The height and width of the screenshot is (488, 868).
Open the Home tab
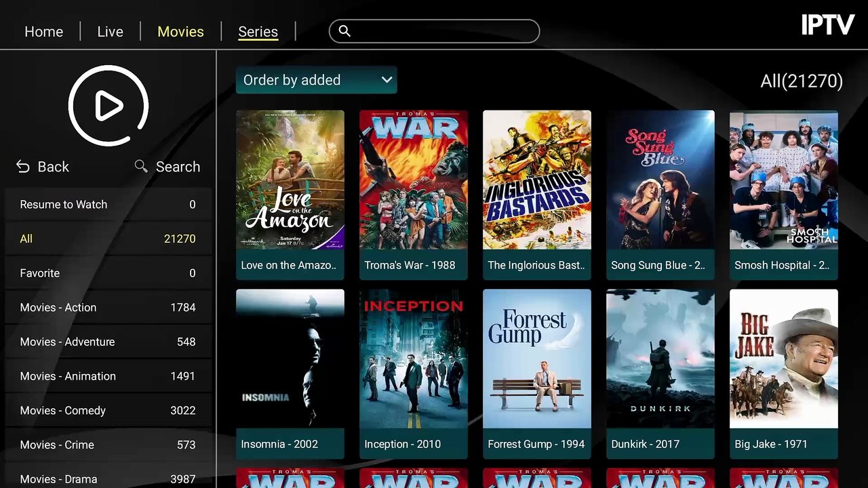click(43, 32)
